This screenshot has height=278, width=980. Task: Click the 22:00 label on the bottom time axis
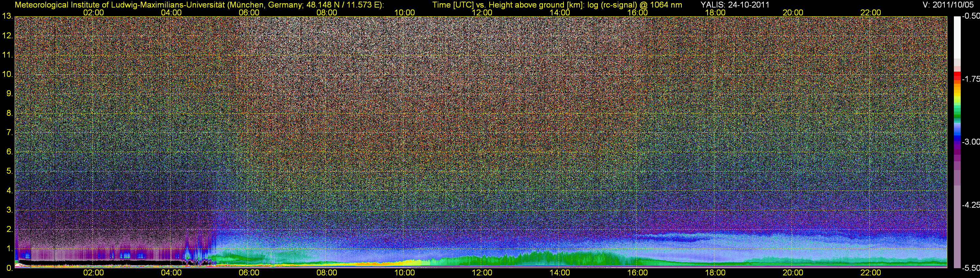[871, 273]
